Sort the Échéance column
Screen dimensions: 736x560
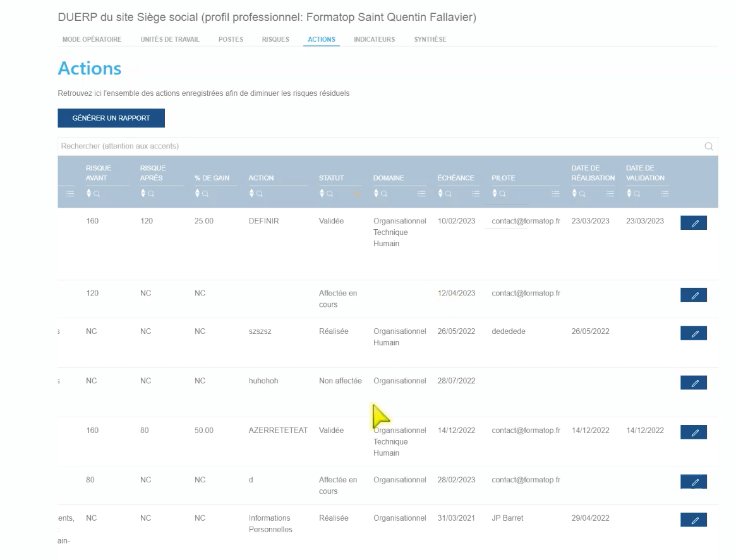point(440,193)
